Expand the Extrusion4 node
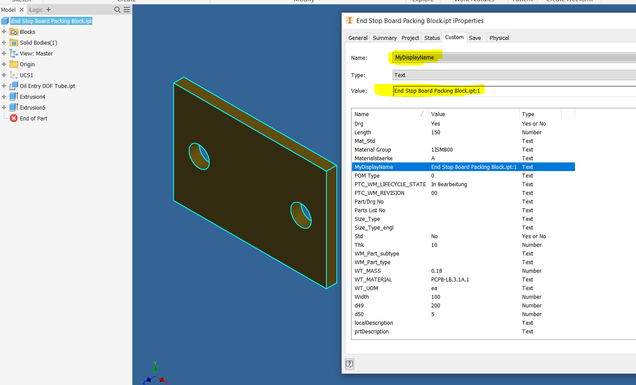The image size is (636, 385). point(4,97)
